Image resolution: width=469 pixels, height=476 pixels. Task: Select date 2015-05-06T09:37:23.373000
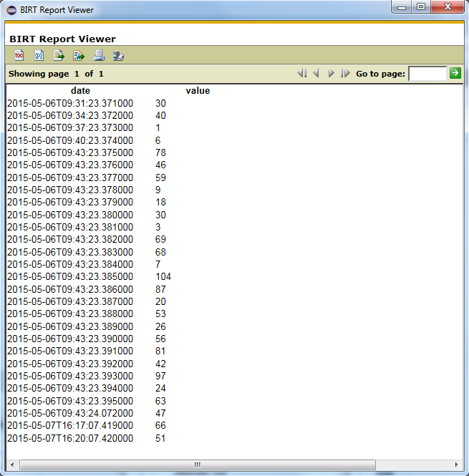[x=70, y=127]
